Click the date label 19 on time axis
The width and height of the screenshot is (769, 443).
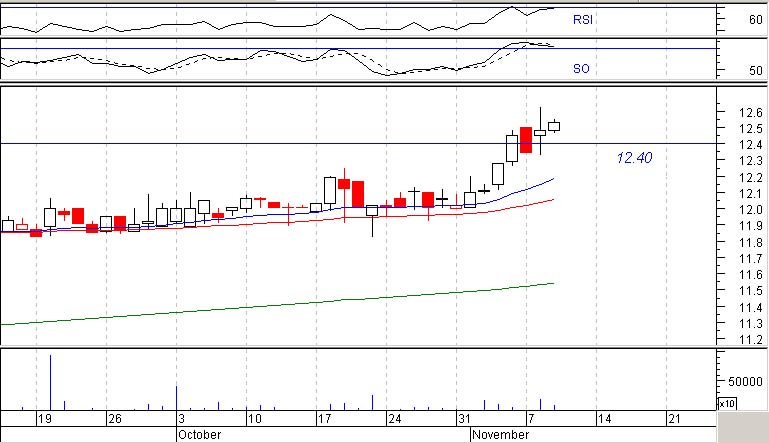45,419
